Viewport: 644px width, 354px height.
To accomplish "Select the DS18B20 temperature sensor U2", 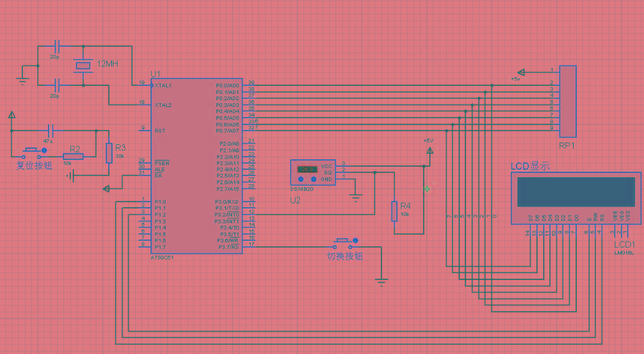I will 313,172.
